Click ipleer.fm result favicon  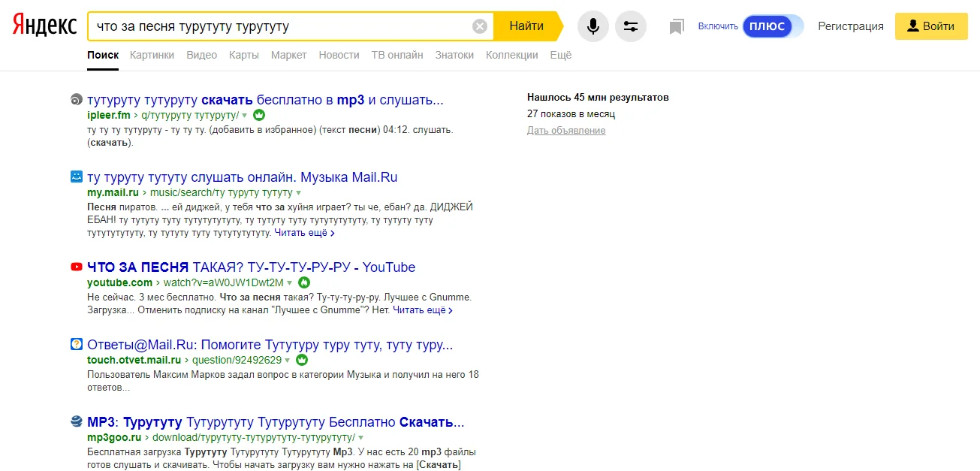(x=76, y=100)
